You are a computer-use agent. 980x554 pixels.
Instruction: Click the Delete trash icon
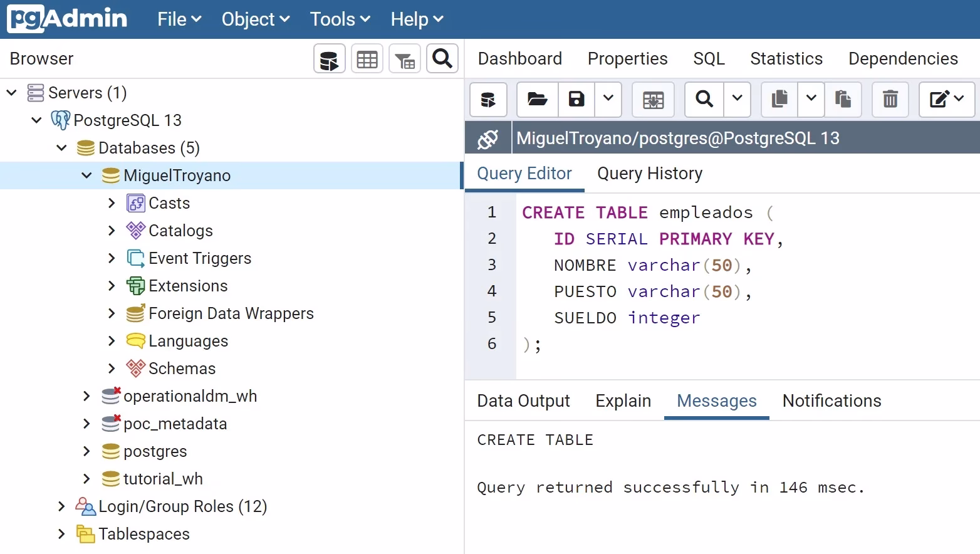point(890,100)
